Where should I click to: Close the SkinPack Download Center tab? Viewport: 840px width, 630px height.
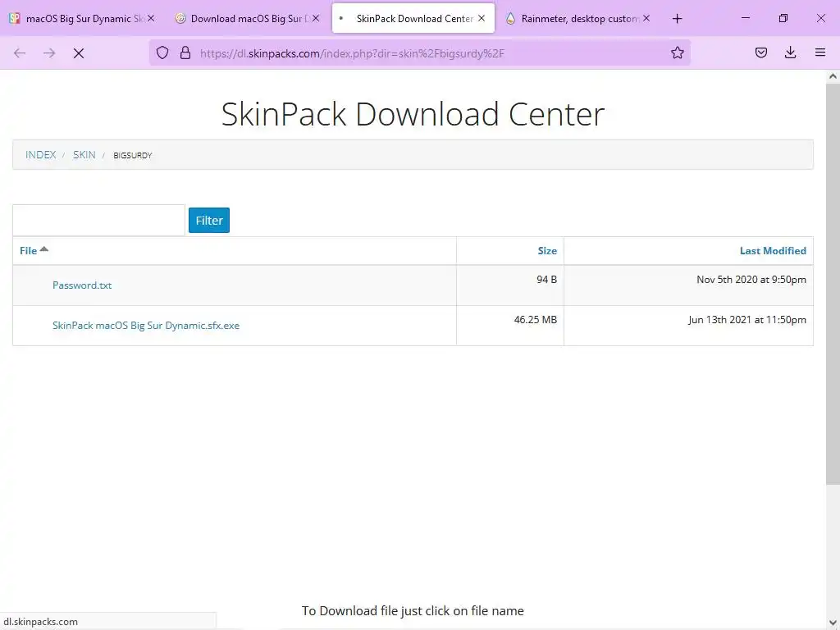click(482, 18)
